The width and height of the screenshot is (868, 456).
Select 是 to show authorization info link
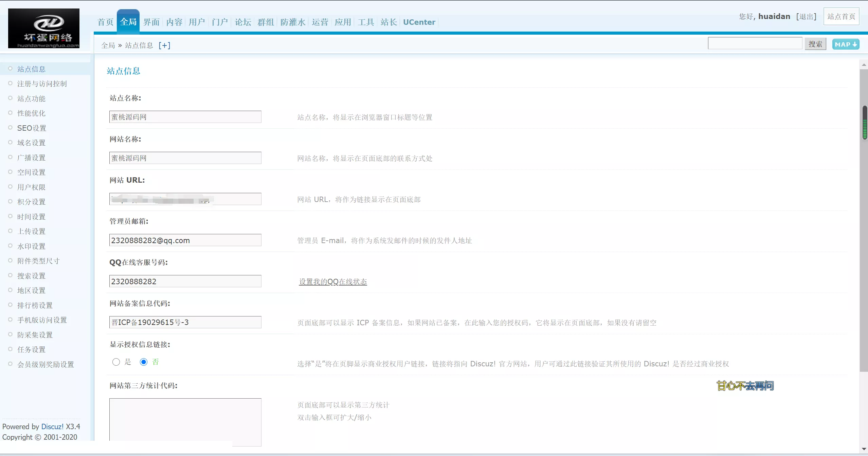[x=116, y=362]
